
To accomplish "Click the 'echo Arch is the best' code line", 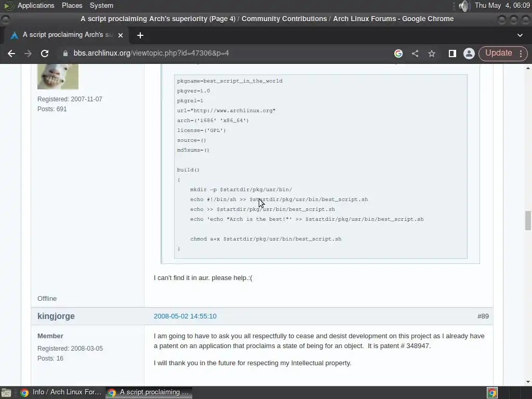I will pyautogui.click(x=307, y=219).
